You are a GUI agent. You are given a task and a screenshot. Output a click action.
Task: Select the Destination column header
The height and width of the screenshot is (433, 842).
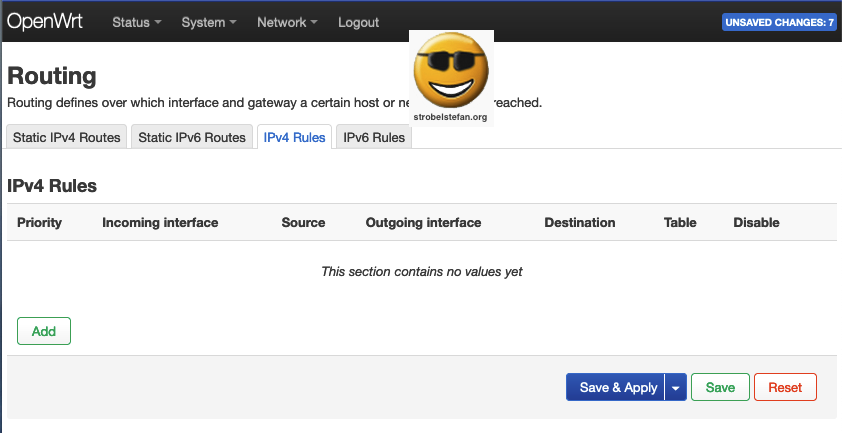coord(580,222)
